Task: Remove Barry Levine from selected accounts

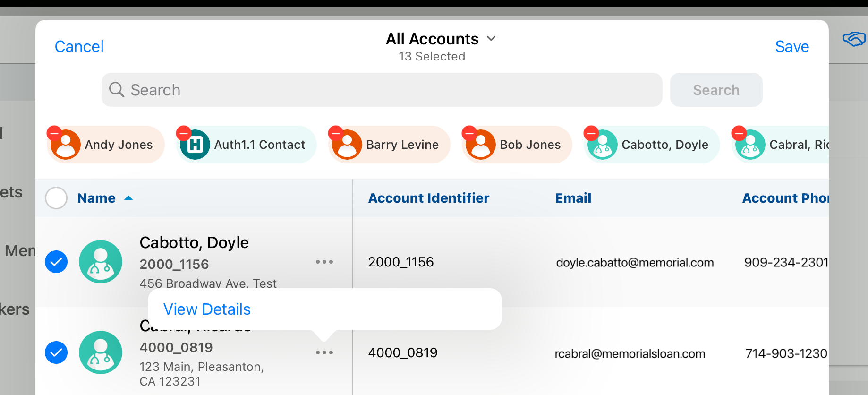Action: click(x=336, y=133)
